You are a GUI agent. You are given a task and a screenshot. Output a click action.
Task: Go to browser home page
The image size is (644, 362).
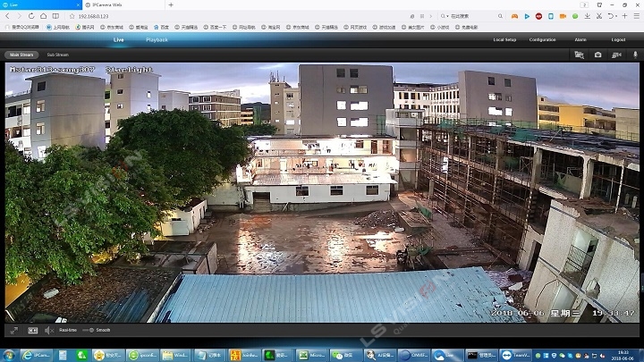click(x=43, y=16)
